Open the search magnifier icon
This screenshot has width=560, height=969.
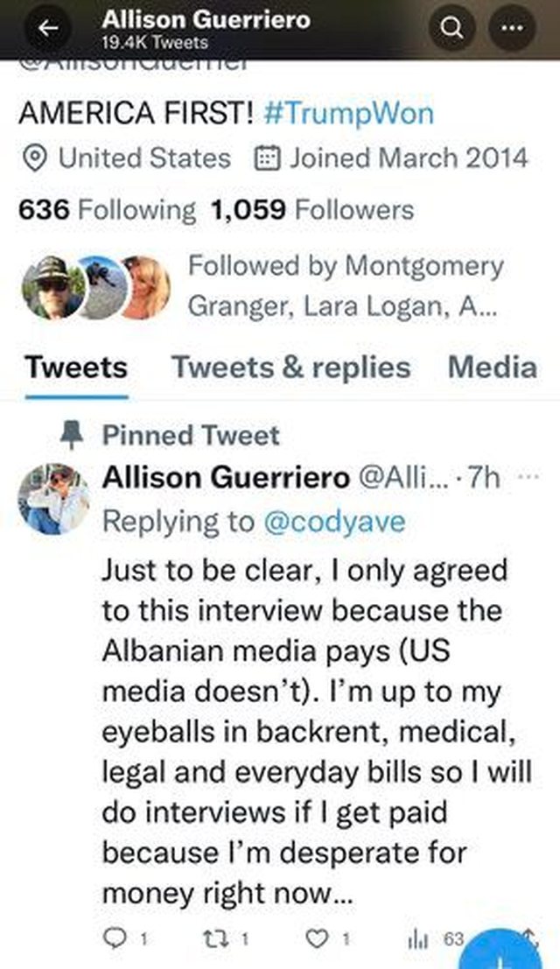pyautogui.click(x=452, y=28)
